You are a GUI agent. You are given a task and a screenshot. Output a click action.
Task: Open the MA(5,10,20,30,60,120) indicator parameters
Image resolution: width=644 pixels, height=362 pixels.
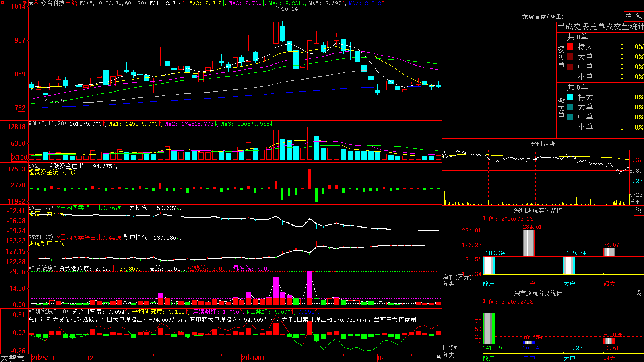(x=113, y=3)
